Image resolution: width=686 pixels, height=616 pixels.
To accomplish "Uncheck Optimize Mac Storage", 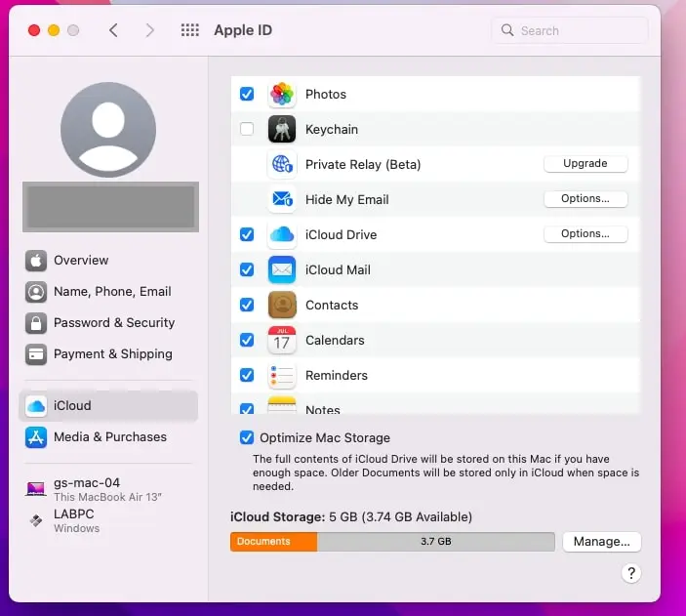I will click(247, 437).
